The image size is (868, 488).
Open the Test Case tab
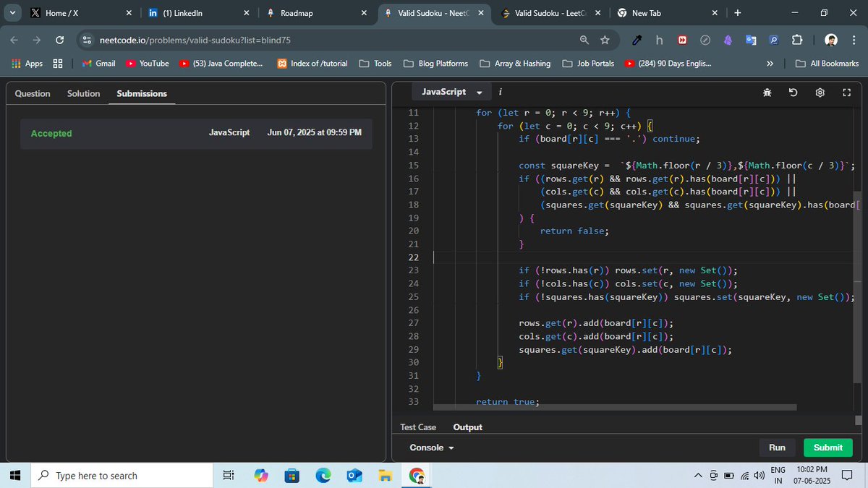click(418, 427)
